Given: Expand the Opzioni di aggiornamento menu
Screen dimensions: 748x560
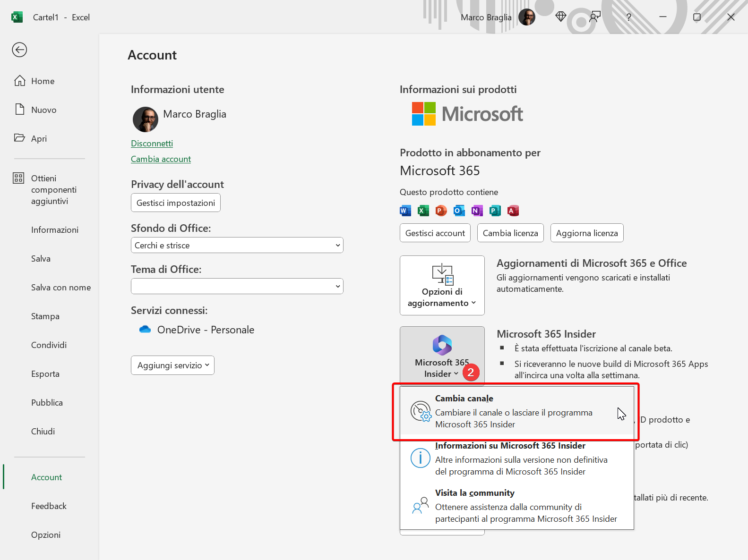Looking at the screenshot, I should [442, 285].
